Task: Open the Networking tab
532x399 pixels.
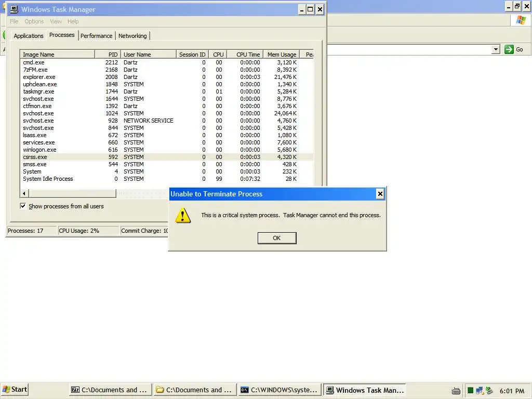Action: click(132, 36)
